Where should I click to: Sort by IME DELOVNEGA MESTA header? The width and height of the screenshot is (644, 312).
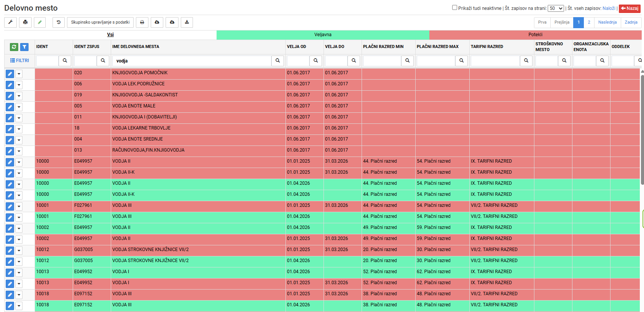click(x=135, y=46)
